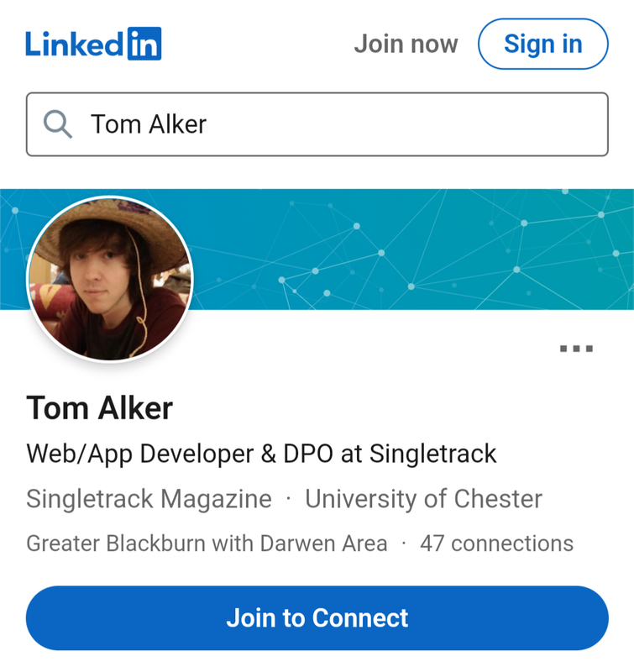Focus the search box containing 'Tom Alker'
Viewport: 634px width, 672px height.
(317, 124)
